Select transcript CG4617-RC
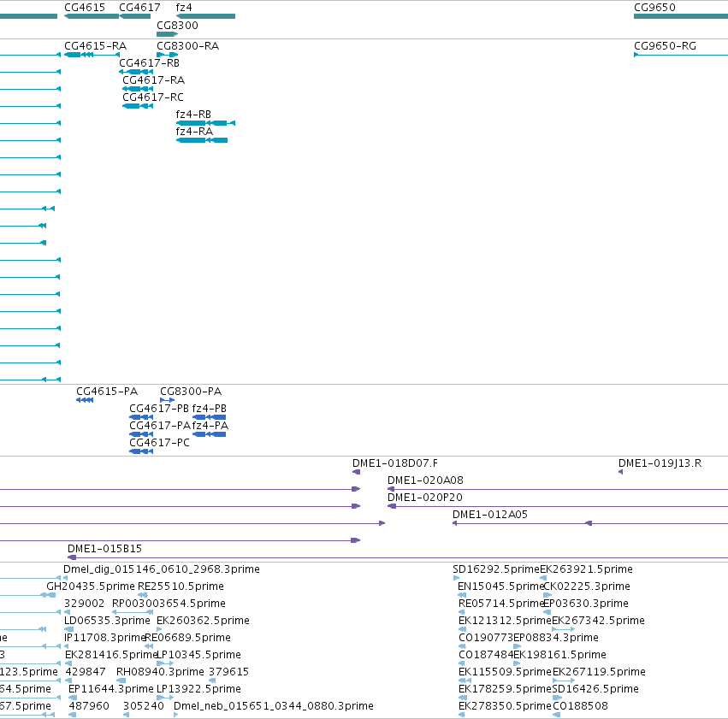The height and width of the screenshot is (719, 728). [x=153, y=97]
